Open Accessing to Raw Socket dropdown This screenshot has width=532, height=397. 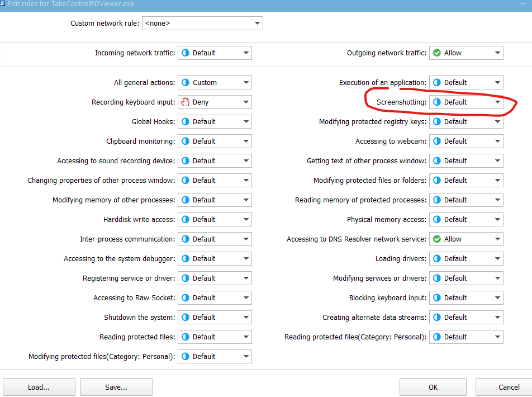tap(215, 298)
